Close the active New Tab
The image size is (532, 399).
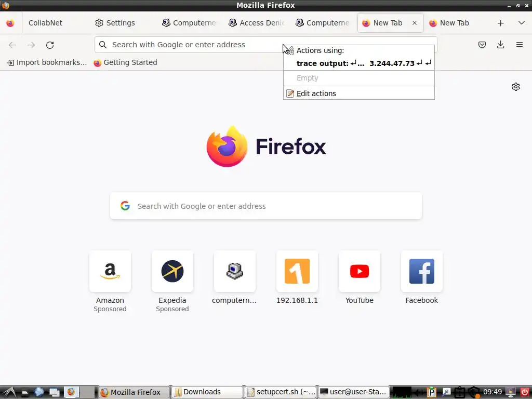click(x=414, y=23)
